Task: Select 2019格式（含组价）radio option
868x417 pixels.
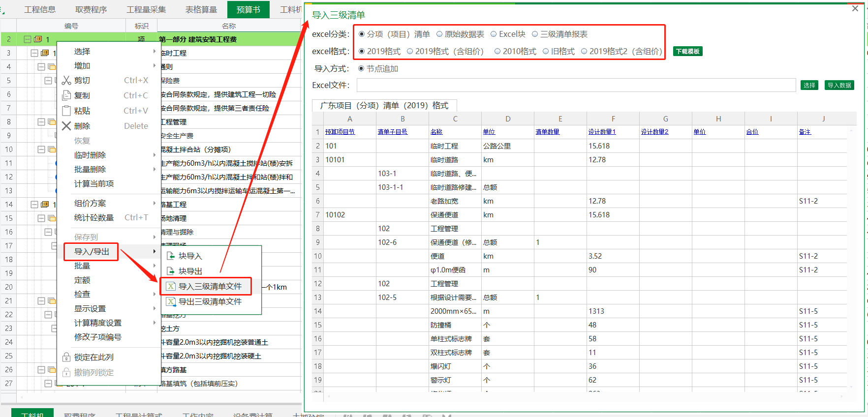Action: point(410,51)
